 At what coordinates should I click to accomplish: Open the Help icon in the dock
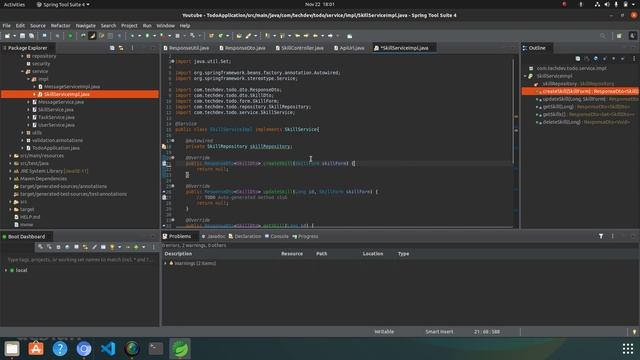click(x=60, y=349)
